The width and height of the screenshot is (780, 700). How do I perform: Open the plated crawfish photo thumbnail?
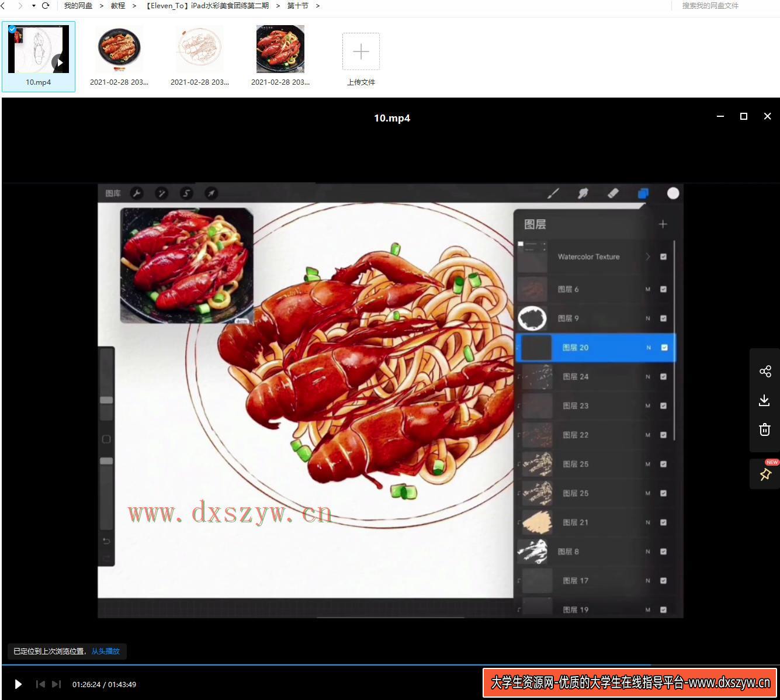click(119, 49)
